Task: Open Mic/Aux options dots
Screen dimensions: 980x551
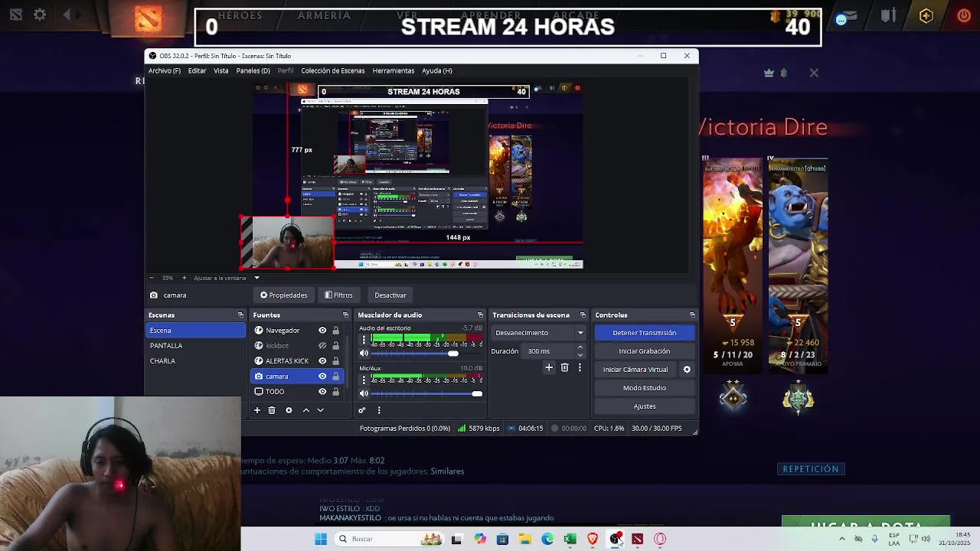Action: coord(364,380)
